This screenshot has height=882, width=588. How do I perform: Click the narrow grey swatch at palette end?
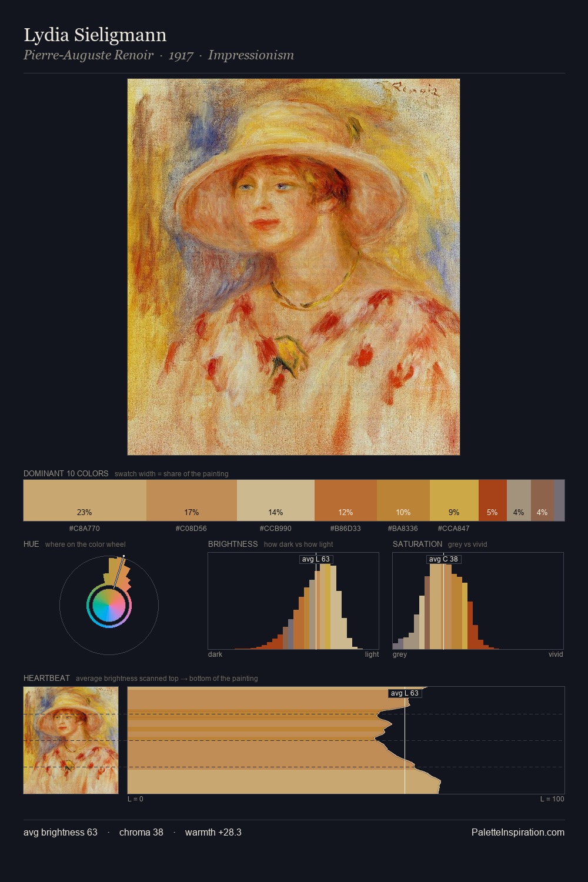[559, 500]
